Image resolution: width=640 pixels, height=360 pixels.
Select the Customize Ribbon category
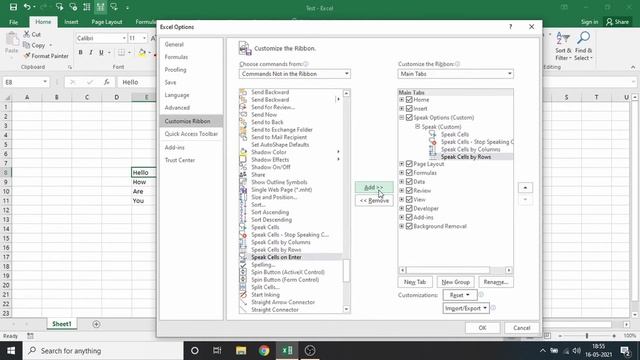191,121
